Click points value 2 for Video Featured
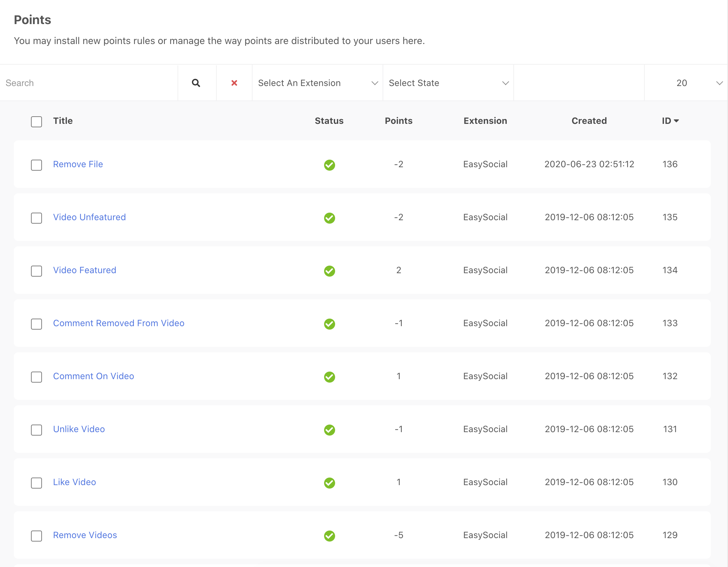This screenshot has width=728, height=567. (x=399, y=270)
